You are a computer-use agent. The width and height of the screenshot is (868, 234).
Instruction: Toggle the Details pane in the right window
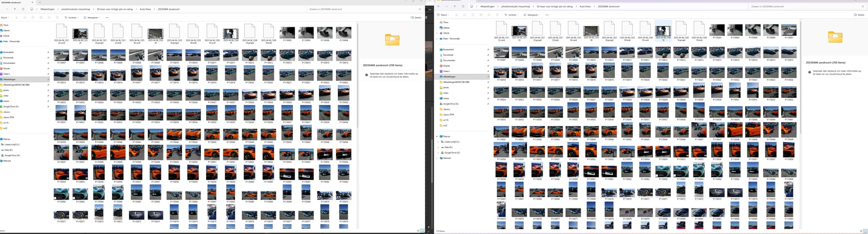point(859,15)
